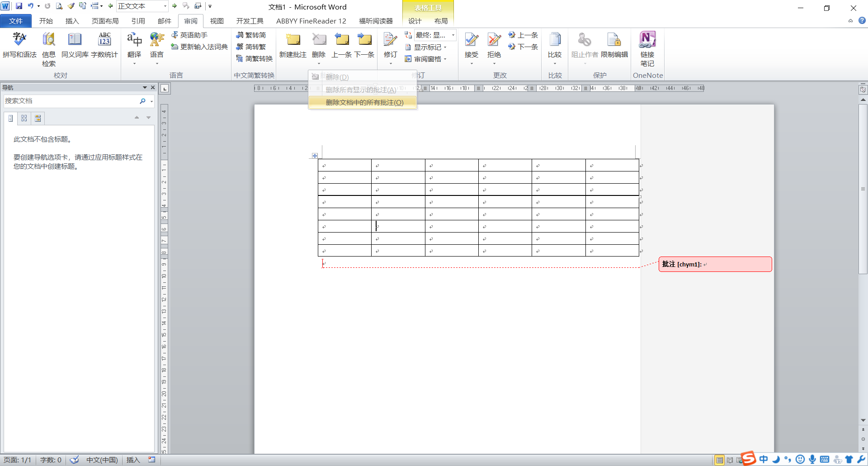Click the tab stop selector beside ruler
This screenshot has width=868, height=466.
(165, 88)
